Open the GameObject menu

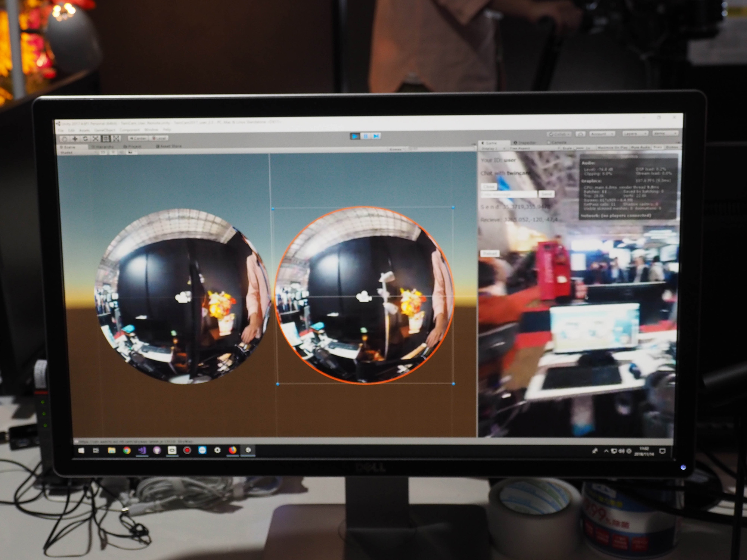pyautogui.click(x=104, y=130)
